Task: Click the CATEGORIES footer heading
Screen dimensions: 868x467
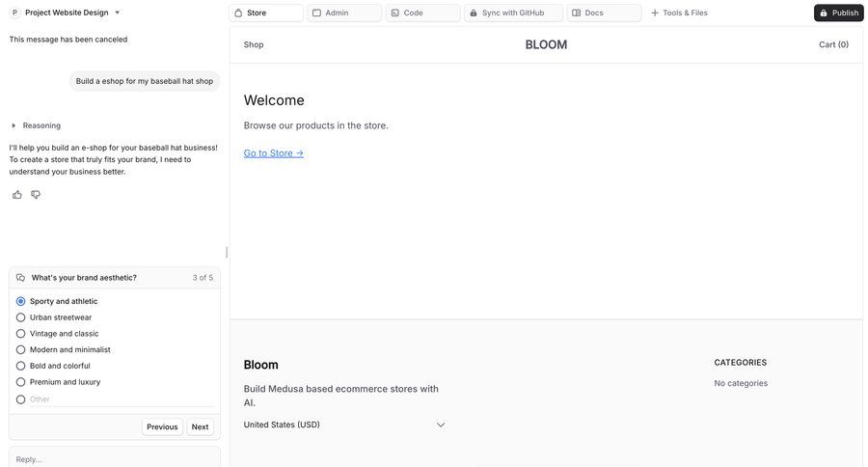Action: pos(740,362)
